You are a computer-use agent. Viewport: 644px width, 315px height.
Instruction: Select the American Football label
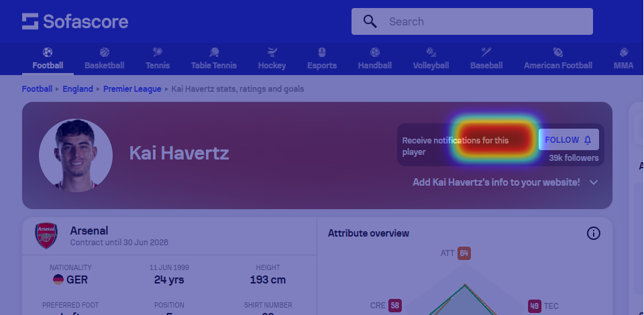point(557,65)
